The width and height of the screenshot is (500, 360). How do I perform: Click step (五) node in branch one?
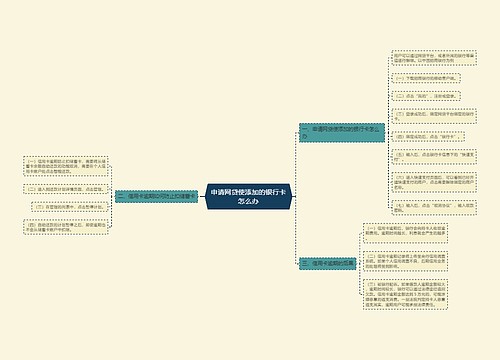pos(434,157)
